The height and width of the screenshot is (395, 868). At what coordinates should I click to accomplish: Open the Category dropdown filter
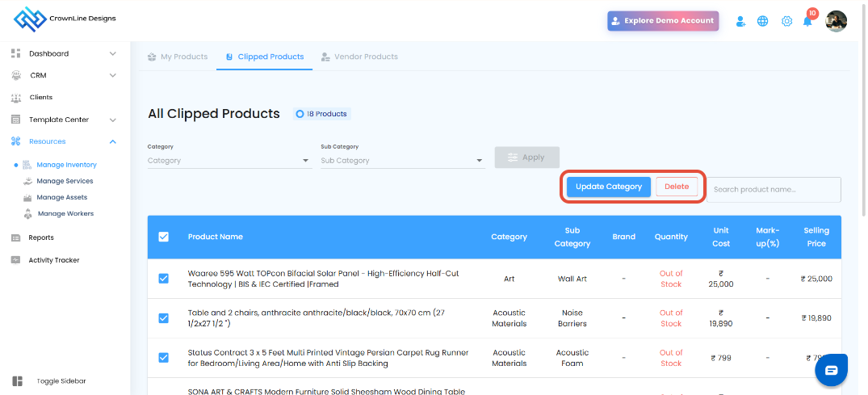[229, 161]
